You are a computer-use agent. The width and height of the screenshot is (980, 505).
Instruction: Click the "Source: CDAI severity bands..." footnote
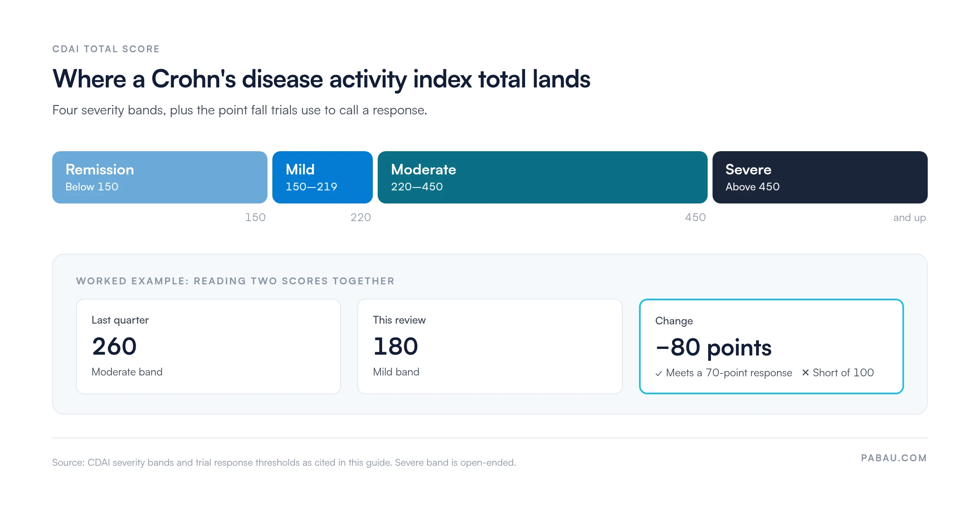284,463
